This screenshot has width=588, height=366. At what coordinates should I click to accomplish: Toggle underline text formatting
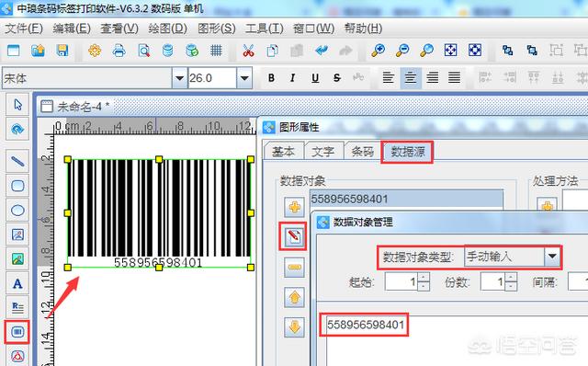tap(315, 78)
